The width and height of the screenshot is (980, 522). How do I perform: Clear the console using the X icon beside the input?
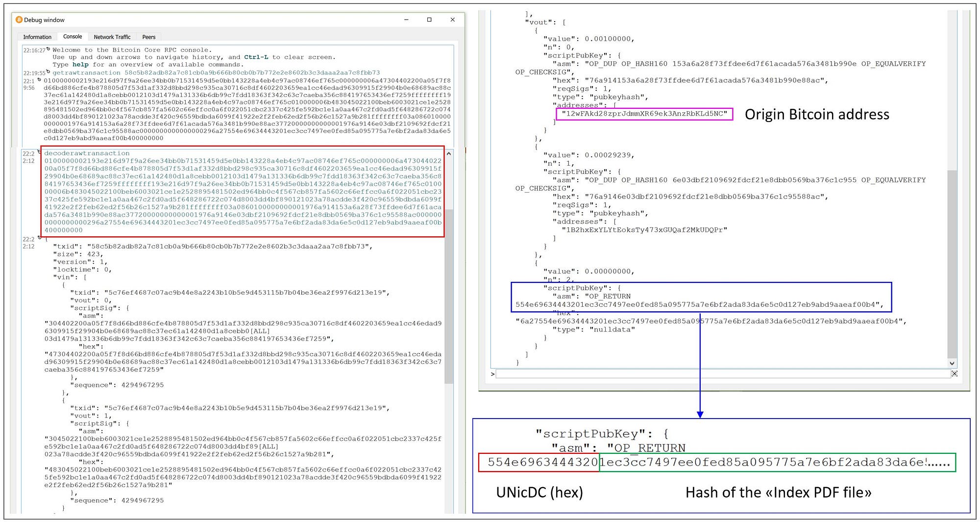[954, 374]
